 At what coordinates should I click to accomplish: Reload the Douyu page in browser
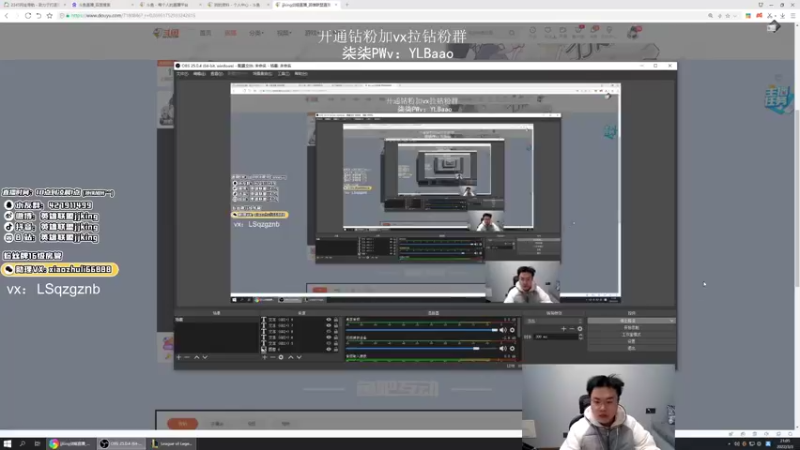[28, 16]
